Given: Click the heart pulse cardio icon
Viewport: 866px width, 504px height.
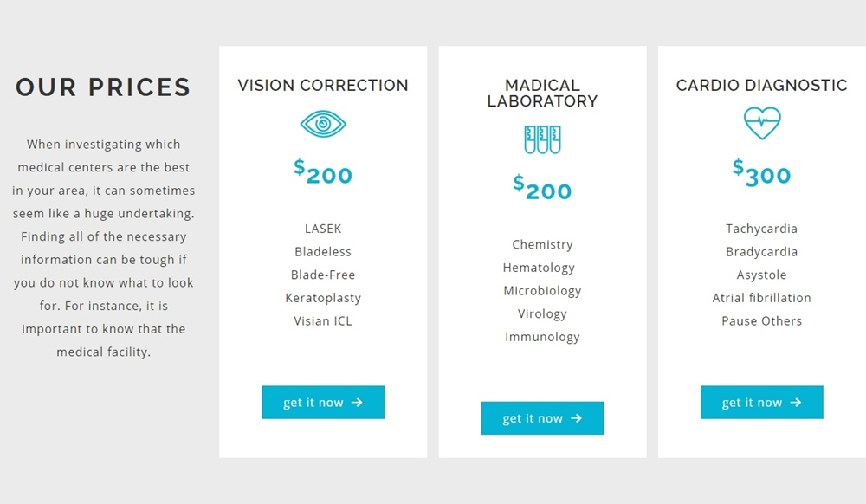Looking at the screenshot, I should (x=762, y=123).
